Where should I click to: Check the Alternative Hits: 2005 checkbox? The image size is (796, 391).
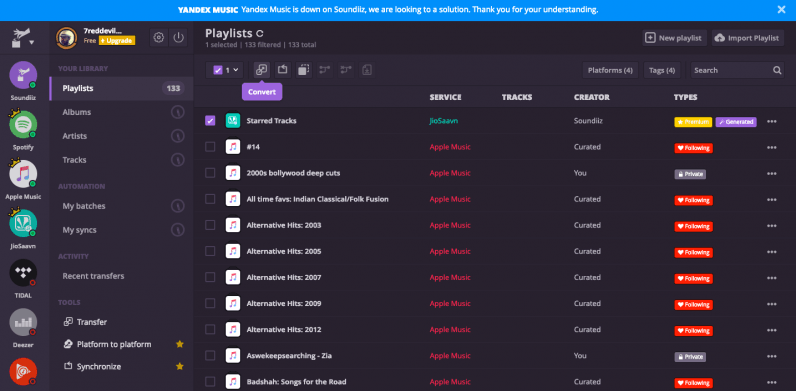click(210, 251)
